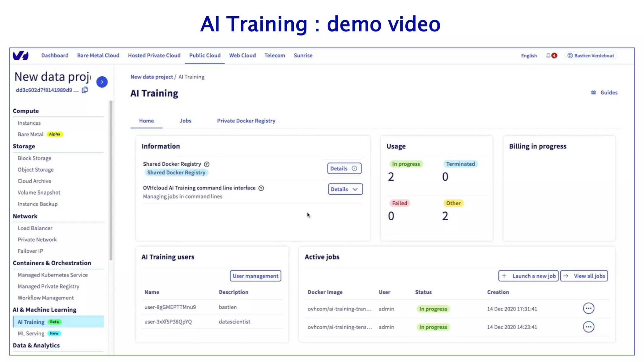
Task: Open the notifications bell icon
Action: (x=548, y=56)
